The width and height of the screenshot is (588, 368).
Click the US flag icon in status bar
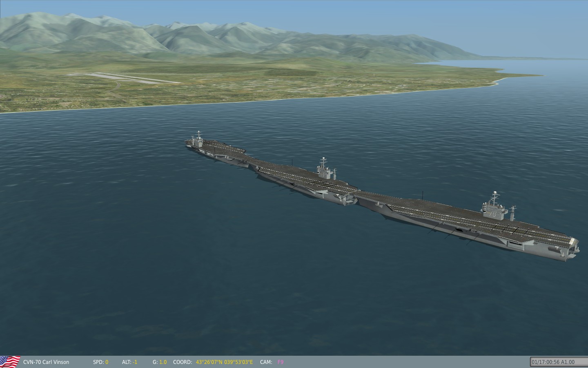point(10,361)
